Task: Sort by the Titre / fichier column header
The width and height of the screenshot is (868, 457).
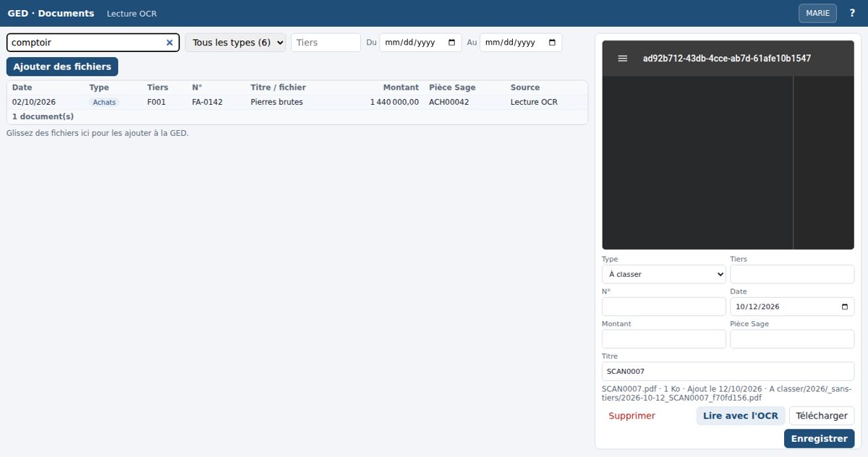Action: pos(278,87)
